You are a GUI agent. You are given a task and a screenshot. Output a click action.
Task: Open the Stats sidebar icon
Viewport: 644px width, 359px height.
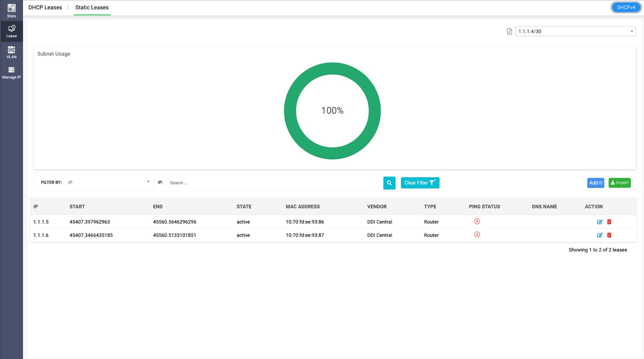tap(11, 11)
